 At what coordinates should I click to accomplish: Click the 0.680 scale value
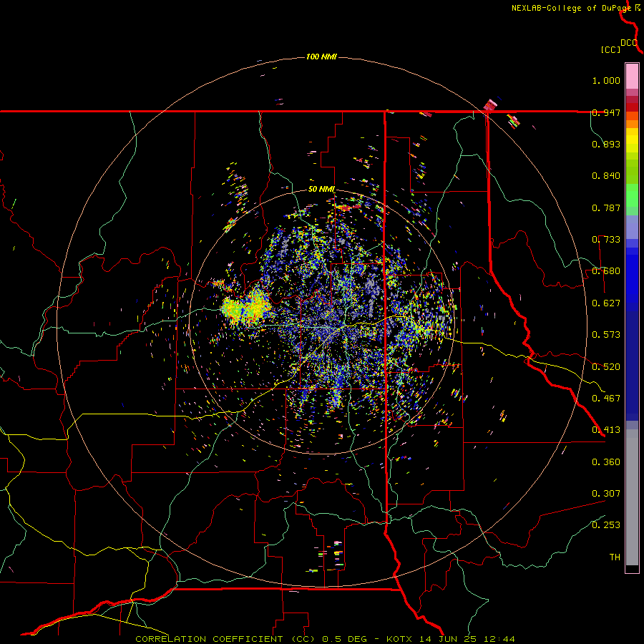click(606, 271)
